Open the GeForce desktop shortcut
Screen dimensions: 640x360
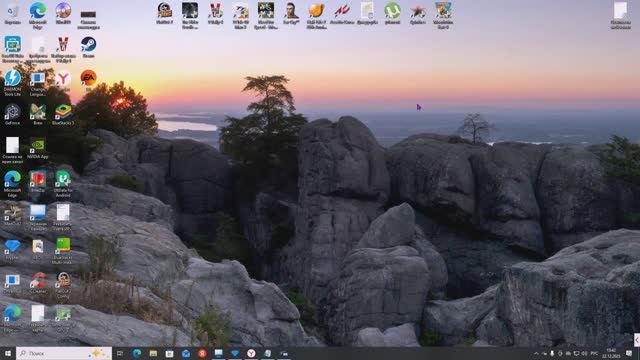(13, 114)
